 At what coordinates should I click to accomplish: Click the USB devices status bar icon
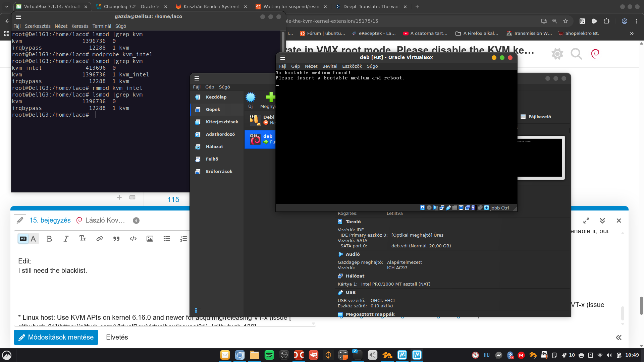448,208
